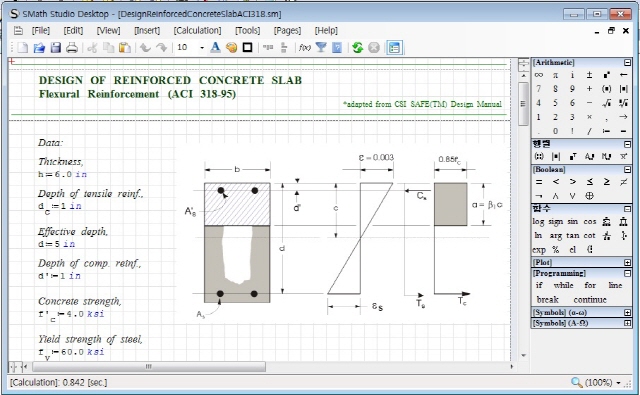Insert the tan function
Image resolution: width=640 pixels, height=395 pixels.
(572, 235)
